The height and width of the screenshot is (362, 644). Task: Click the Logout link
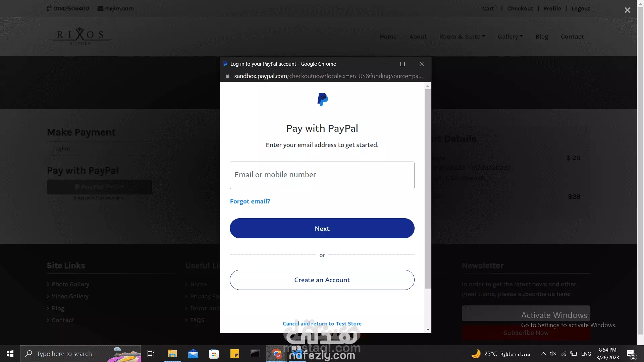581,9
